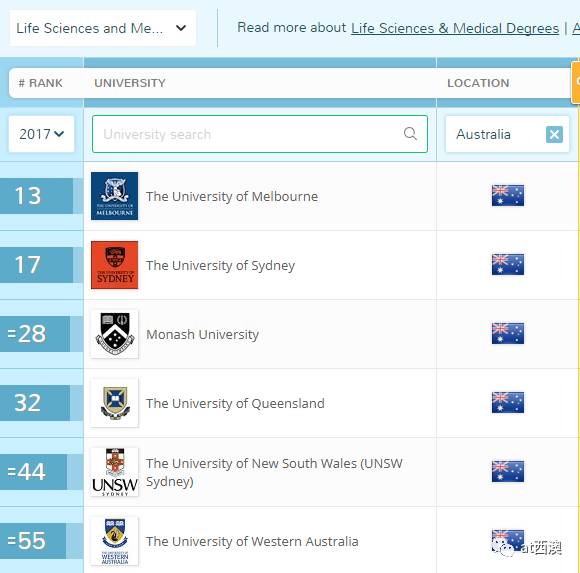Click the University of Queensland crest
580x573 pixels.
click(x=114, y=403)
